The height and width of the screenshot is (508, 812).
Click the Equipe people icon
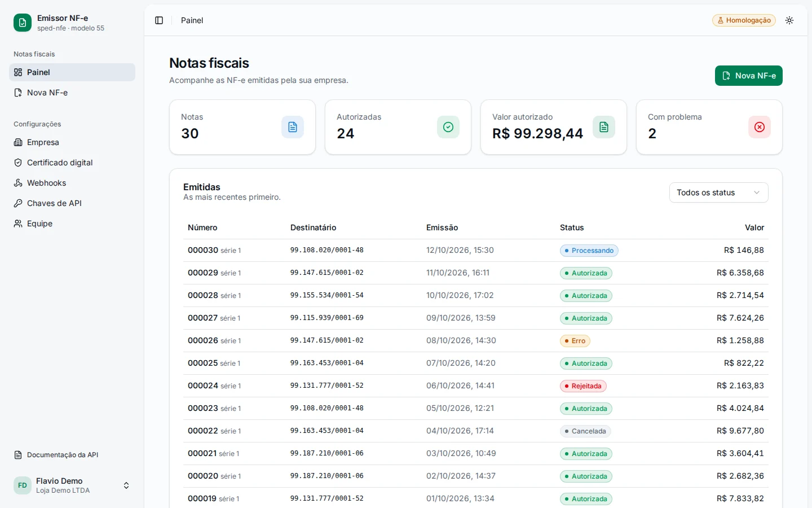[18, 224]
